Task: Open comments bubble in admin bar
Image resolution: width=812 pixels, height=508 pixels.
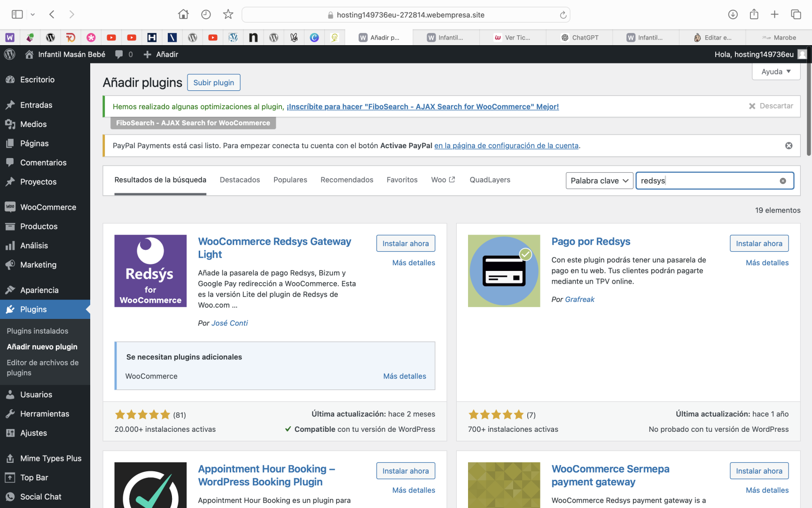Action: [x=124, y=55]
